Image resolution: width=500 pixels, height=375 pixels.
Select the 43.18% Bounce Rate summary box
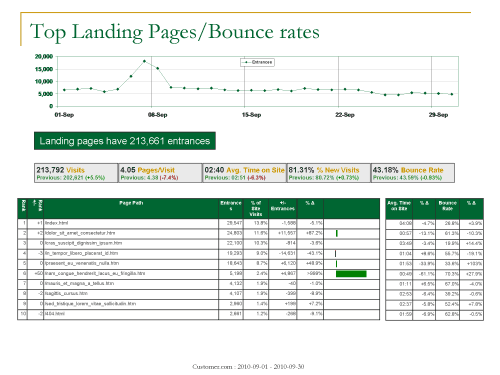tap(413, 173)
